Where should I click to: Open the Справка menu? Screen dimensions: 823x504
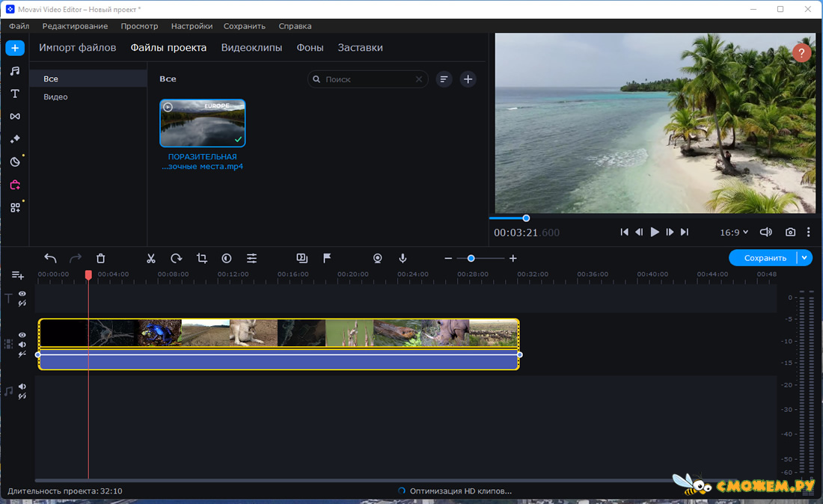(x=295, y=26)
